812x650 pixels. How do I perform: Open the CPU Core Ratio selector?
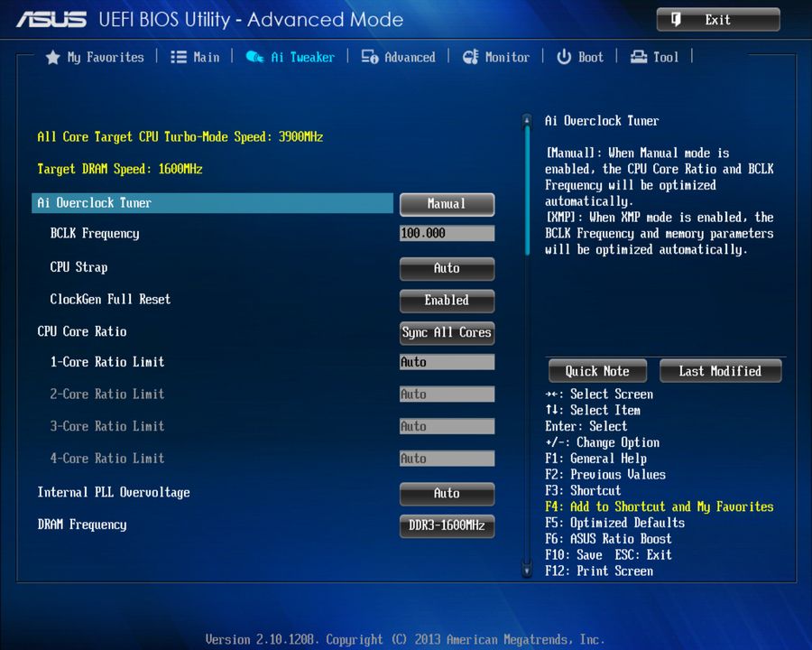[447, 333]
